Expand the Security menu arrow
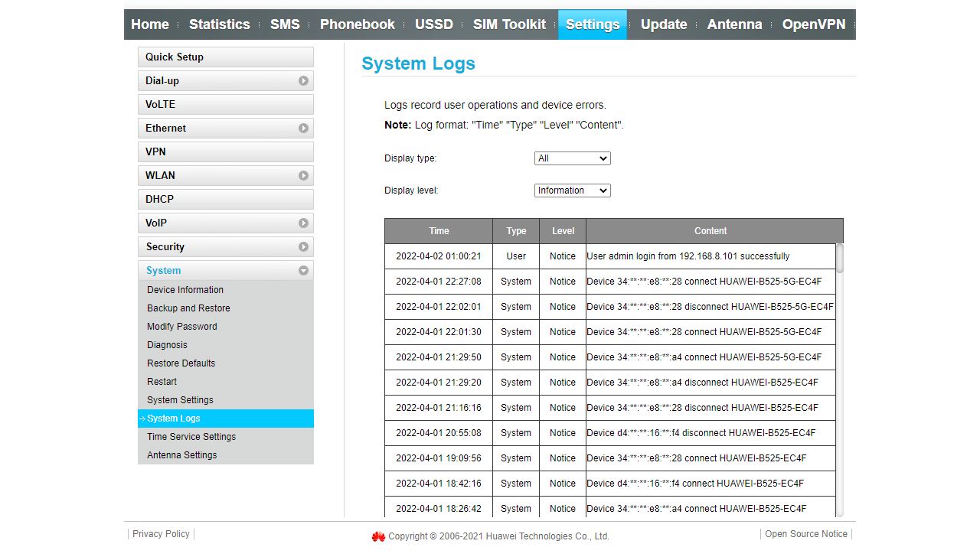This screenshot has width=980, height=557. (x=303, y=246)
